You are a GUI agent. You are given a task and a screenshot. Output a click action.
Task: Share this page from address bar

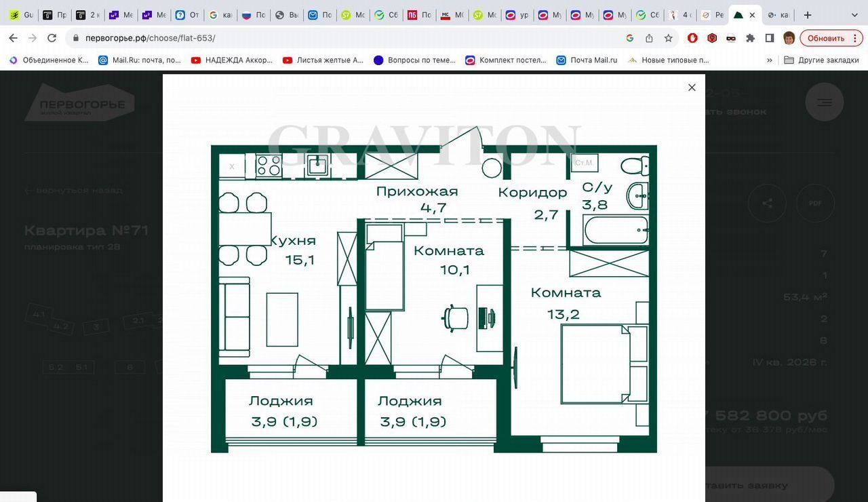click(649, 38)
